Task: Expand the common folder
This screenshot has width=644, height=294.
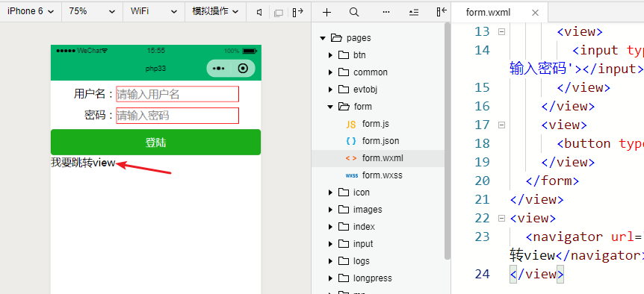Action: 331,72
